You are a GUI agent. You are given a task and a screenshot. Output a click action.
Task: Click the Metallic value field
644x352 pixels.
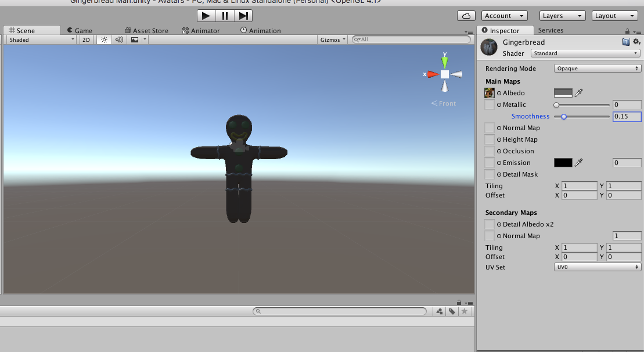pos(627,105)
